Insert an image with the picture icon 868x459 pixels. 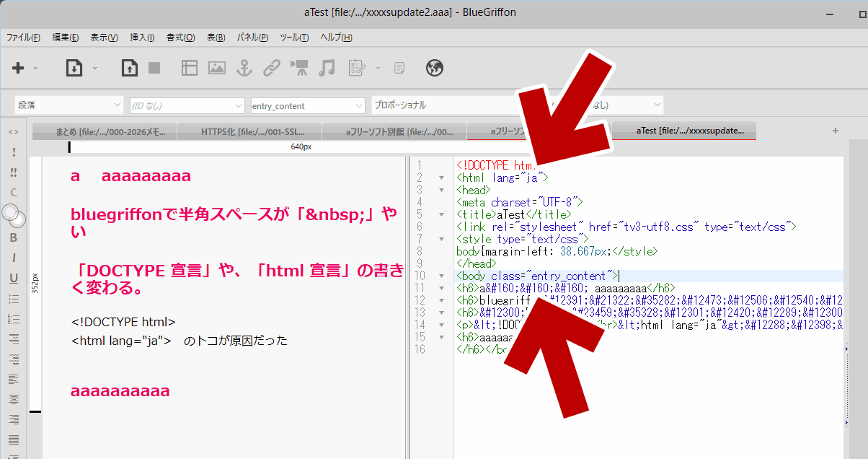coord(217,68)
